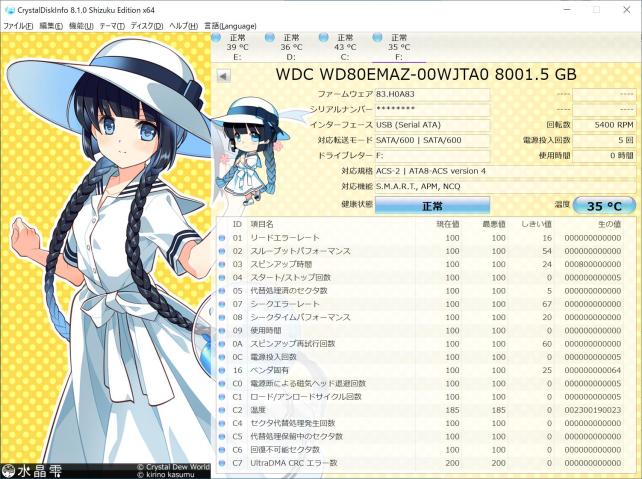
Task: Click the 正常 health status button
Action: click(x=432, y=206)
